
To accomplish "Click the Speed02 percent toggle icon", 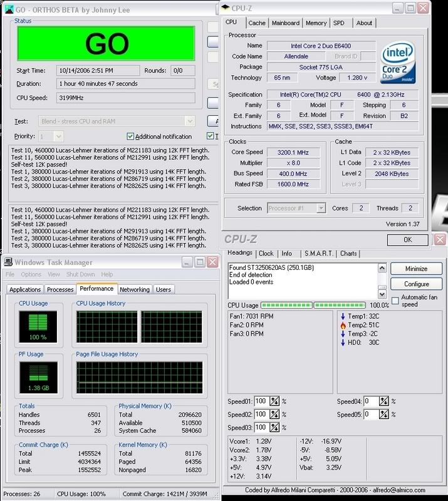I will point(274,414).
